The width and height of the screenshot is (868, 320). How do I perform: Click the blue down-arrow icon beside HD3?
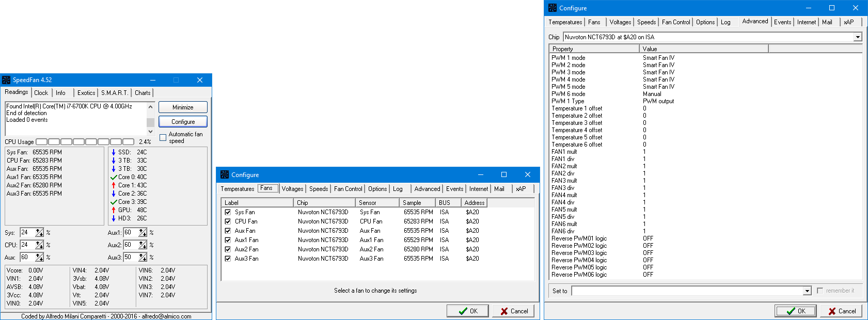[114, 218]
